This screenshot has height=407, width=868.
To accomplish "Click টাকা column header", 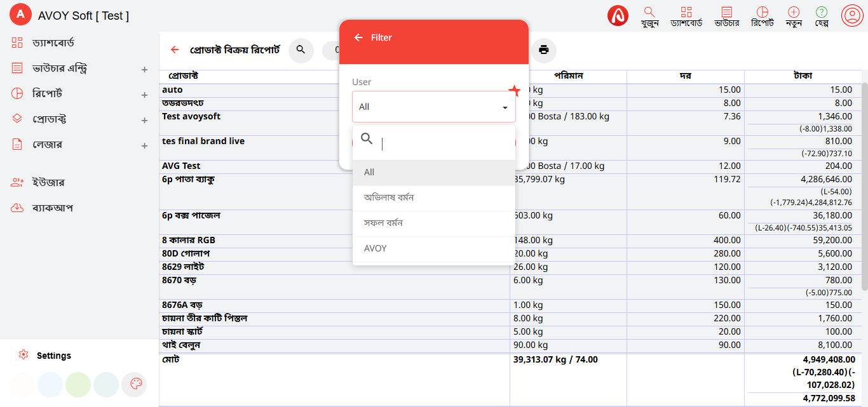I will [803, 76].
